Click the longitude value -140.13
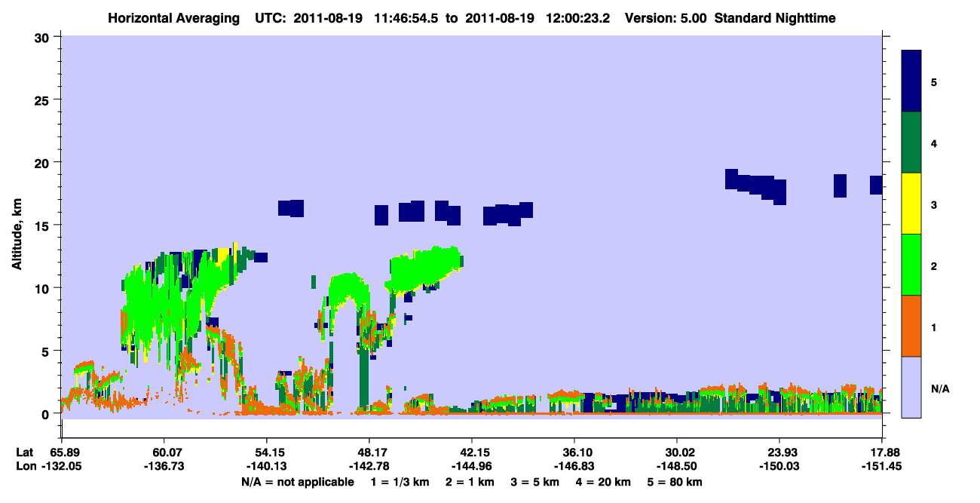The image size is (980, 503). pyautogui.click(x=266, y=467)
